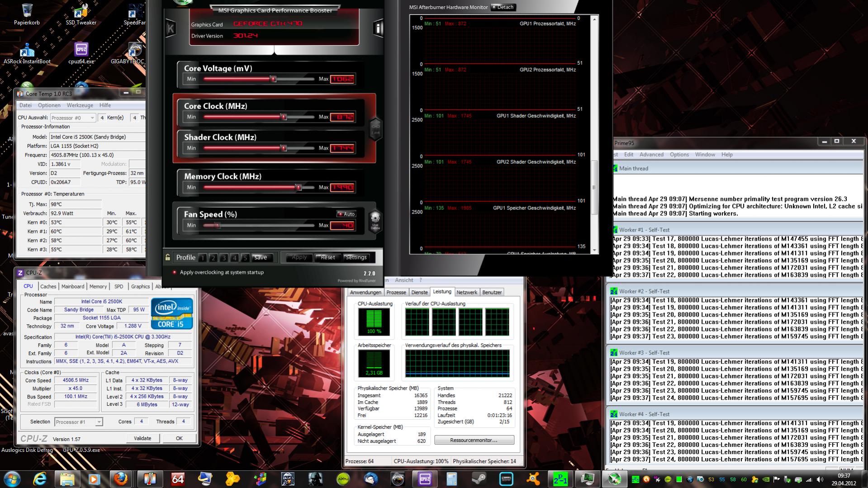This screenshot has height=488, width=868.
Task: Open Windows Media Player from the taskbar
Action: 94,479
